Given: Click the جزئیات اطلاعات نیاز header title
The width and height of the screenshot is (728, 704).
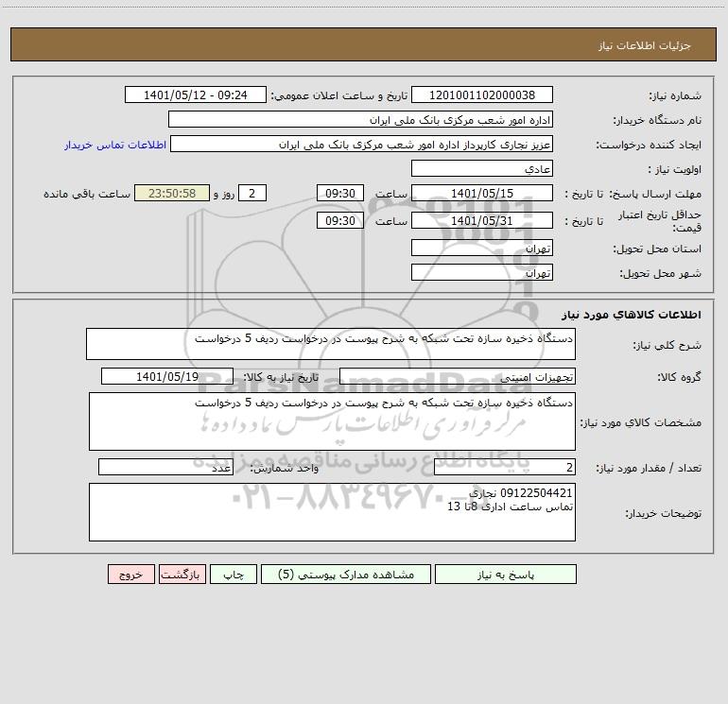Looking at the screenshot, I should [645, 45].
